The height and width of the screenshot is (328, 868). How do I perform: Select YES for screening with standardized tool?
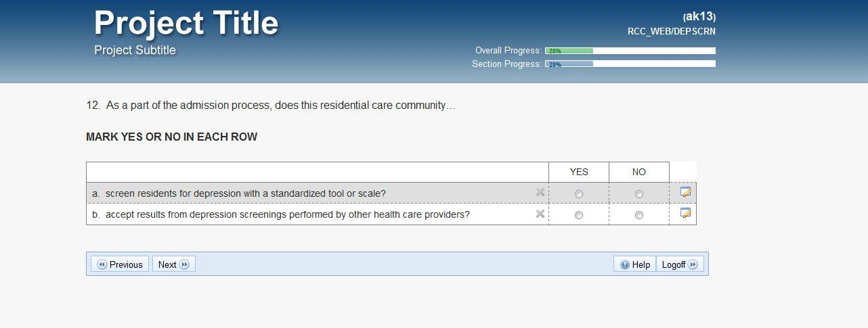click(578, 194)
